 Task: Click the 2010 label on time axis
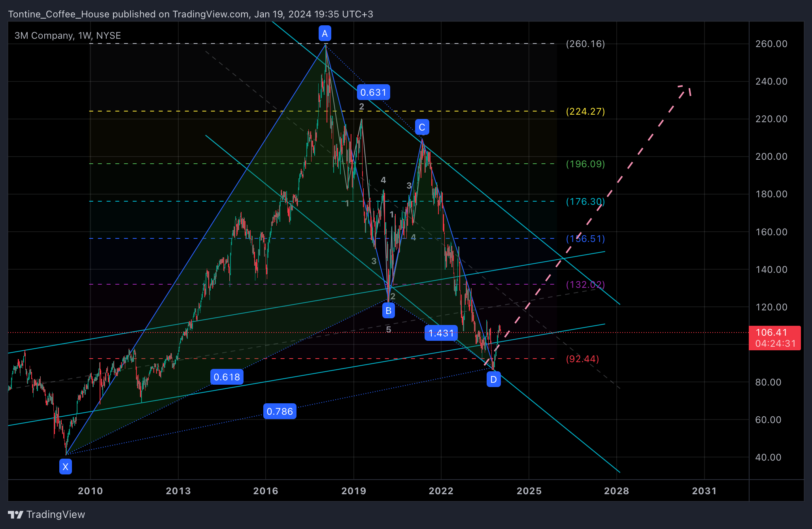click(91, 491)
